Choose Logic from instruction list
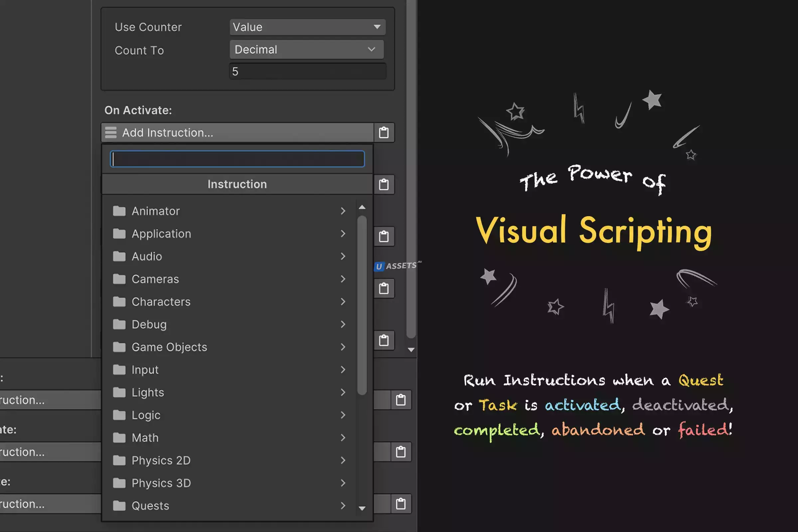This screenshot has width=798, height=532. coord(146,415)
